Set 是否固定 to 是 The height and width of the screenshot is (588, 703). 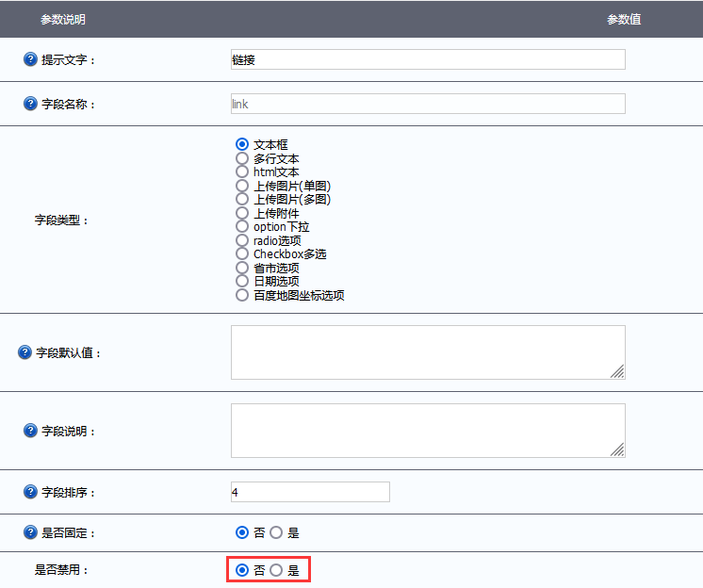coord(276,532)
